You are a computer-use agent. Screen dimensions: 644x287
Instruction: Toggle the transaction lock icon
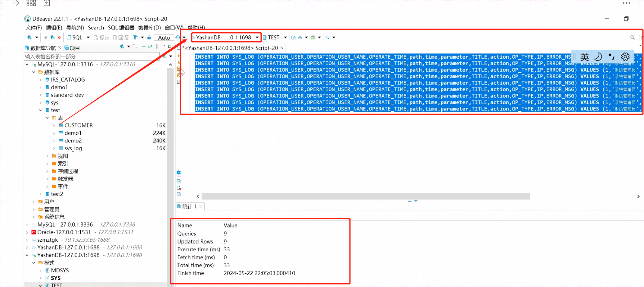[x=149, y=38]
